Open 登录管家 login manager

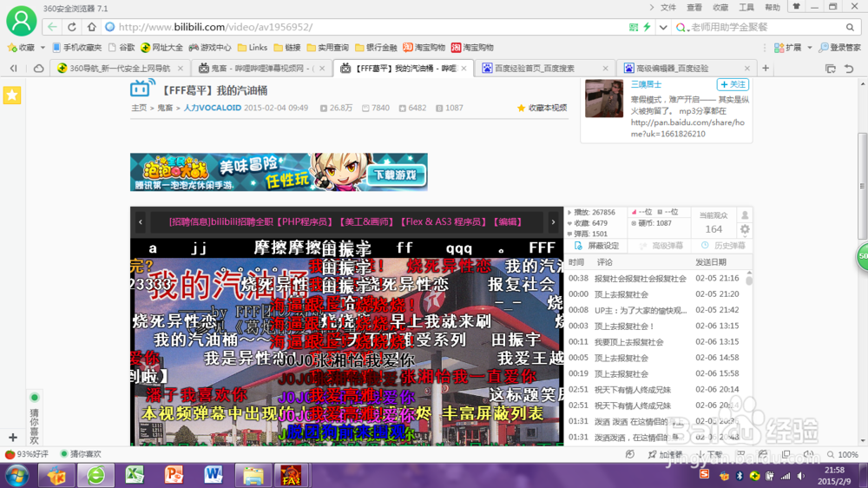(840, 48)
